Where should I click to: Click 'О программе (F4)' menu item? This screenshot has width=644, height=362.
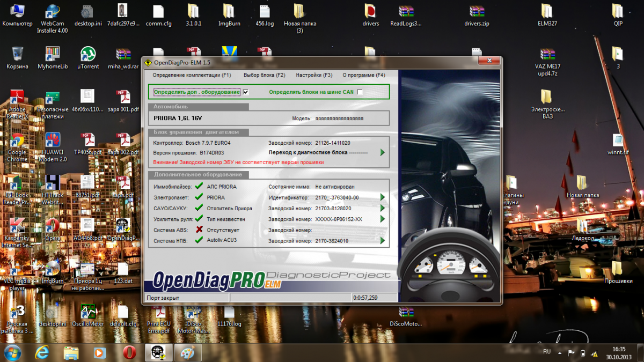click(x=364, y=75)
